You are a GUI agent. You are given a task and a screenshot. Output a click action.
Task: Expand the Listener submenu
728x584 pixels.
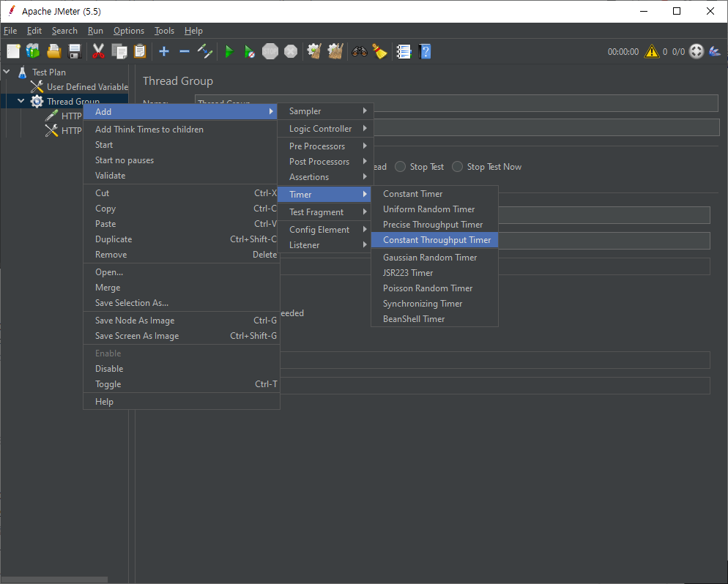(325, 245)
